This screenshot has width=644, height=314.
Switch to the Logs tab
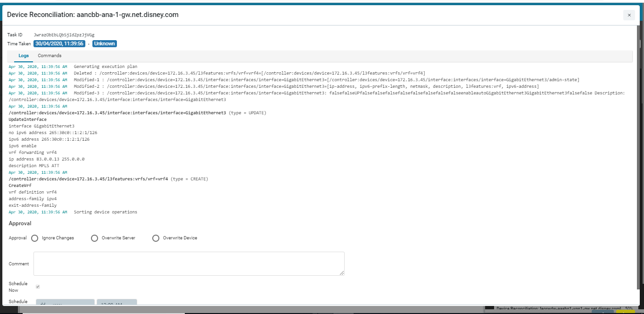coord(24,56)
